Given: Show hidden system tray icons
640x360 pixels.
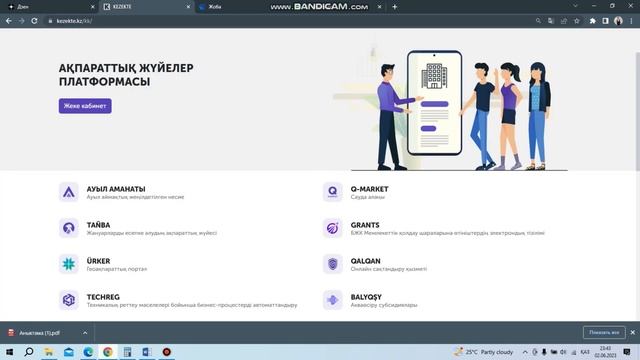Looking at the screenshot, I should 525,352.
